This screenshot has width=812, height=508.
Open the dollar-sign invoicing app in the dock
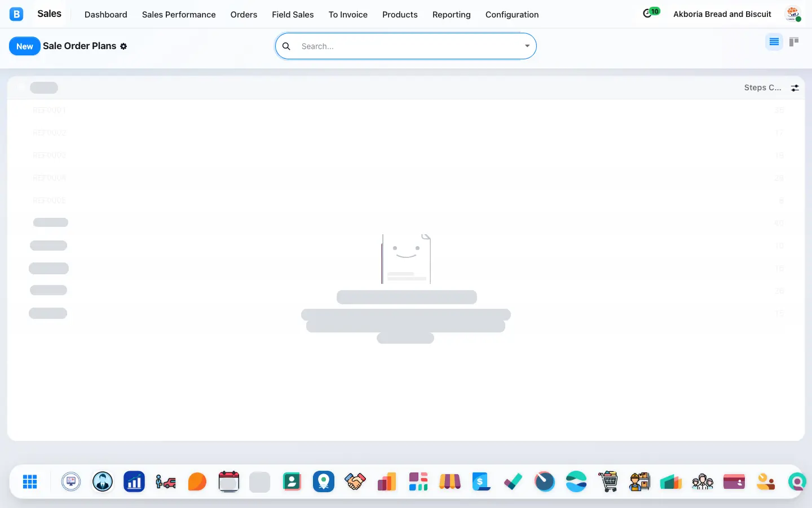(x=482, y=481)
